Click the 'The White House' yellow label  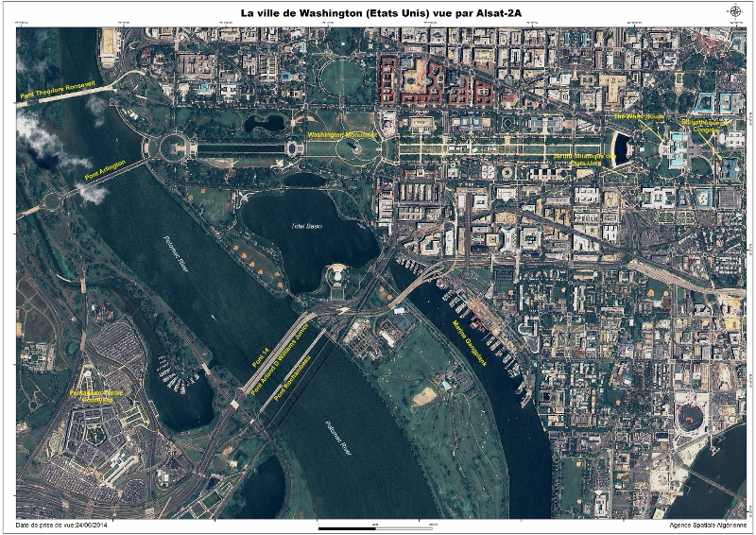(x=640, y=117)
